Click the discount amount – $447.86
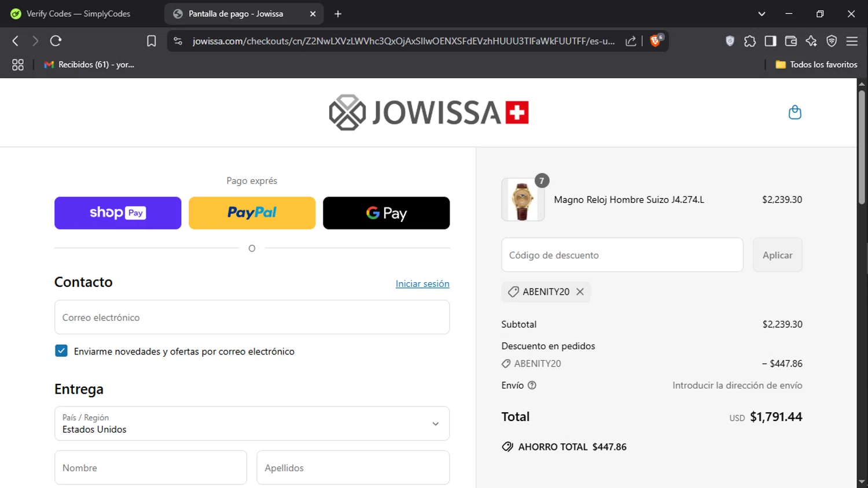Screen dimensions: 868x488 (782, 364)
